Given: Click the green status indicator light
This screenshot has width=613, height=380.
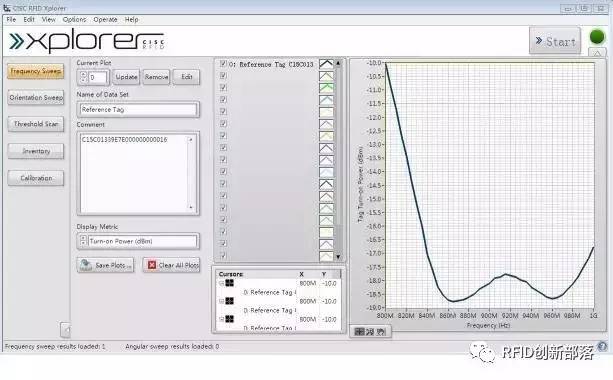Looking at the screenshot, I should point(597,37).
